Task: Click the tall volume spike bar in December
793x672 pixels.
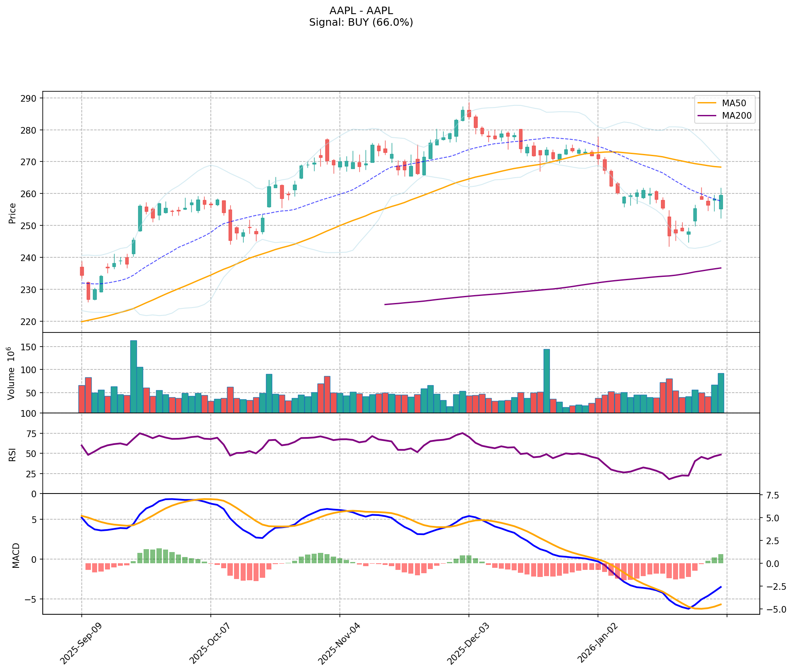Action: (547, 381)
